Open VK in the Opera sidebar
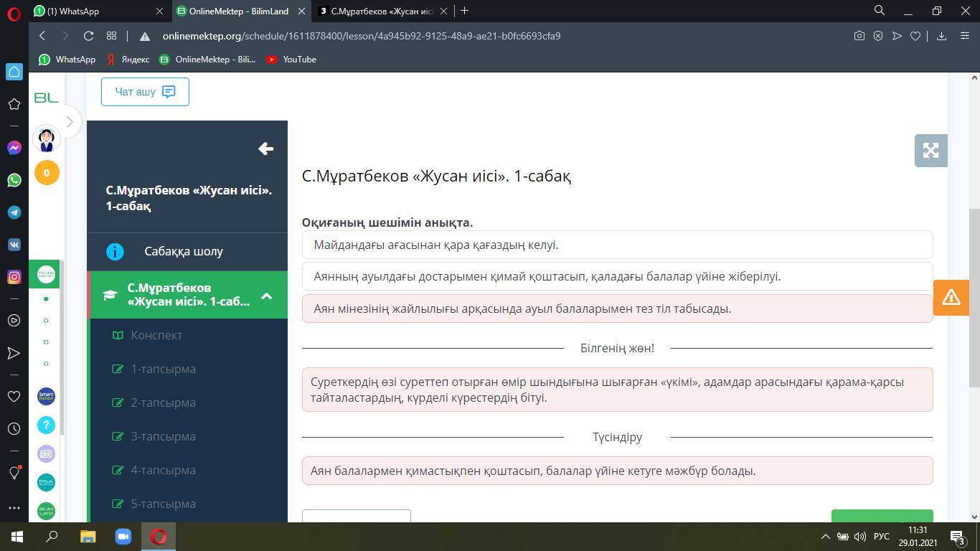This screenshot has height=551, width=980. [x=14, y=245]
